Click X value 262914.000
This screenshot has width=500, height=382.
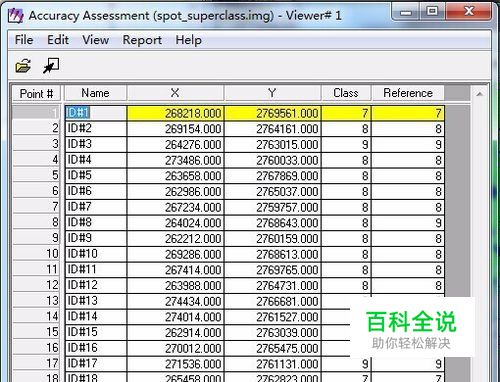(x=176, y=332)
